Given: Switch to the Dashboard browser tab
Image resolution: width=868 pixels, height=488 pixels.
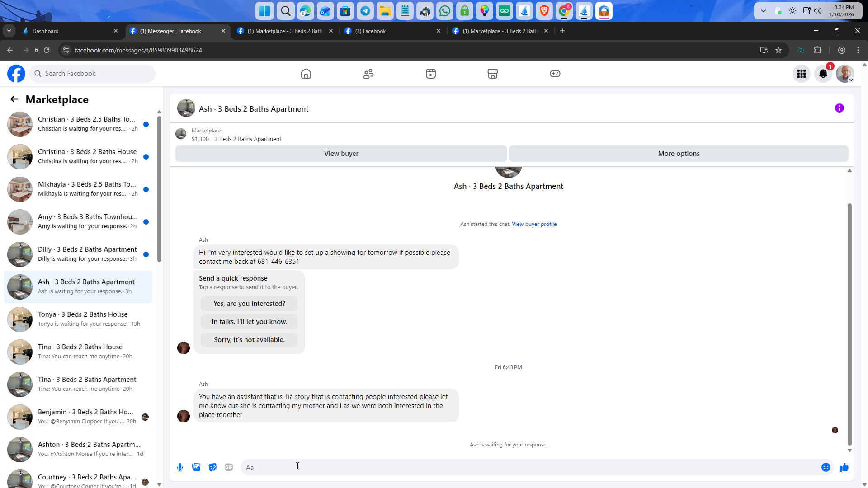Looking at the screenshot, I should click(68, 31).
